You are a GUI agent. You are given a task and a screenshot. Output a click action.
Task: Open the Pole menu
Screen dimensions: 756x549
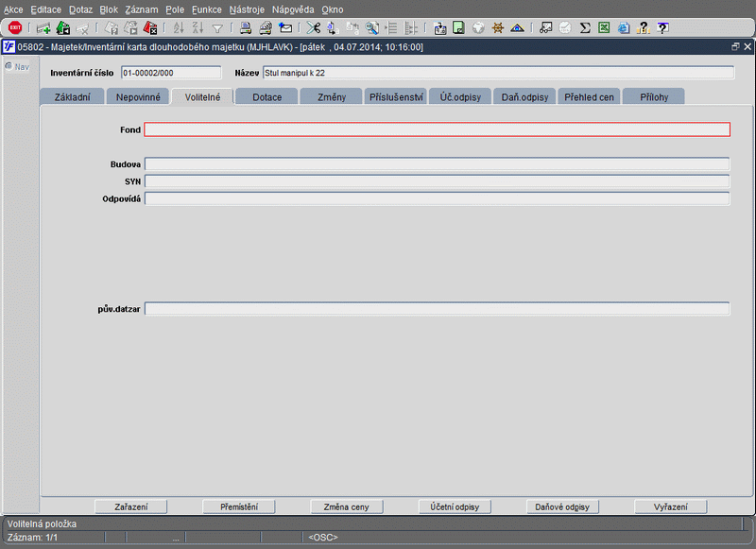(x=175, y=9)
